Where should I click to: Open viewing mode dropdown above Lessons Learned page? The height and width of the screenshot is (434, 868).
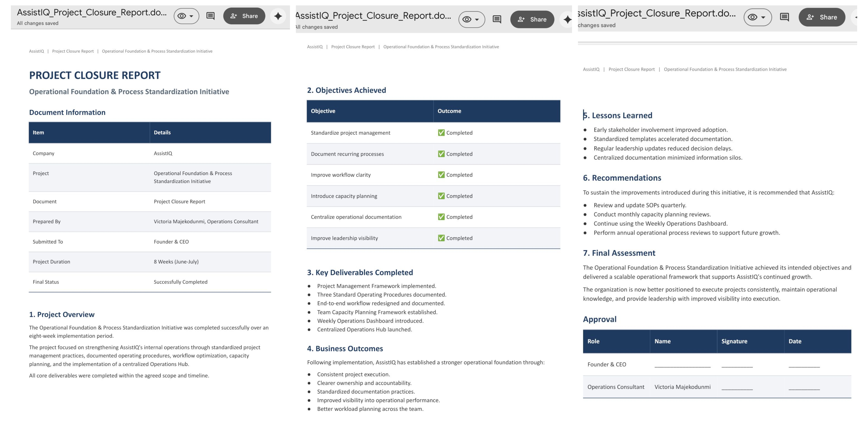(x=757, y=17)
